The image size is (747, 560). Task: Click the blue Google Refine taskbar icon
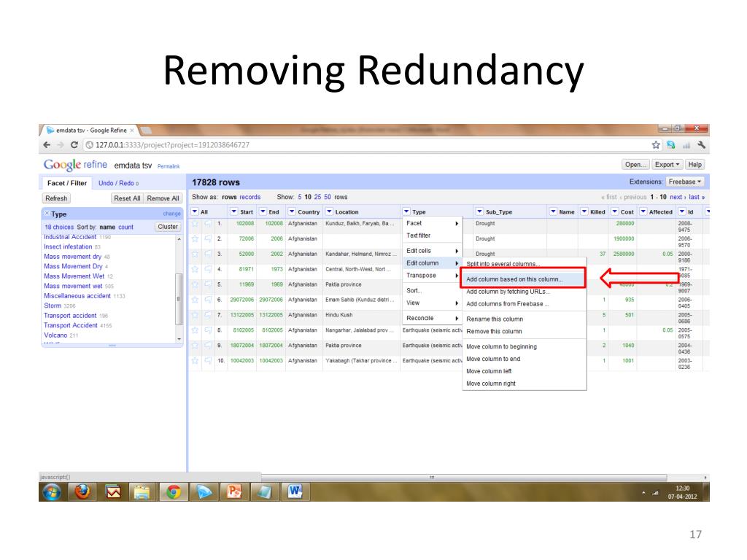pos(204,491)
